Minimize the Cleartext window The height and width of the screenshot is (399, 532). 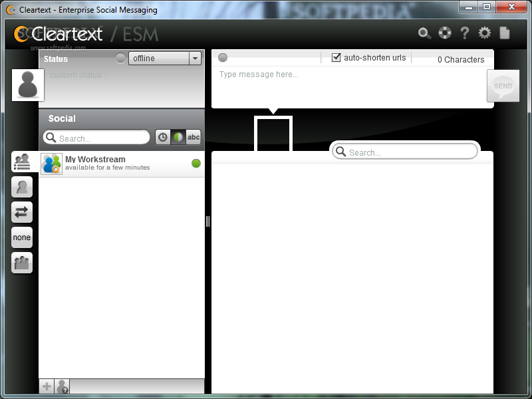coord(469,7)
